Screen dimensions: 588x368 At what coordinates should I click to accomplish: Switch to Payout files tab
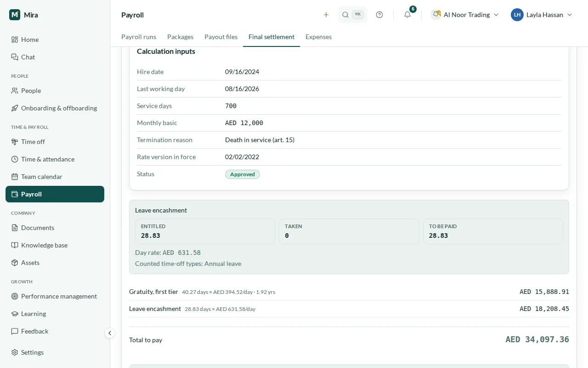coord(221,37)
